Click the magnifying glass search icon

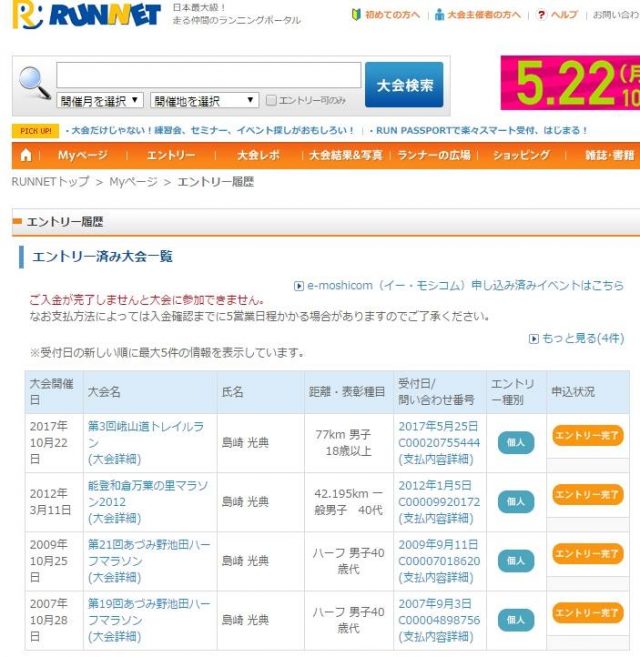(x=34, y=83)
